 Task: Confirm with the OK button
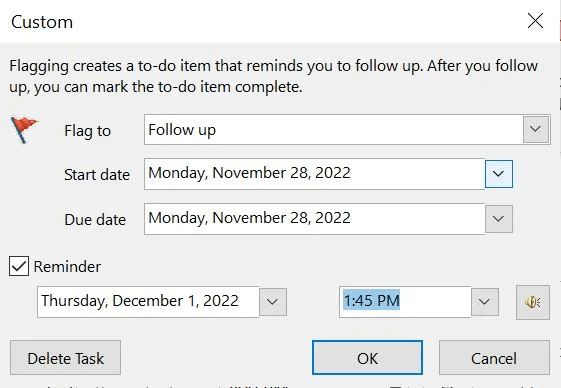367,358
